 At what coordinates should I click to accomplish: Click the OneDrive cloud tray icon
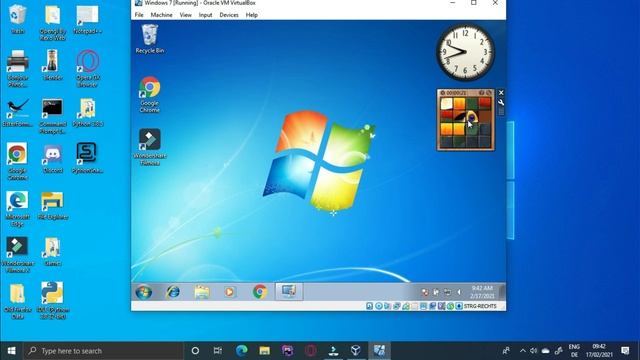[546, 351]
